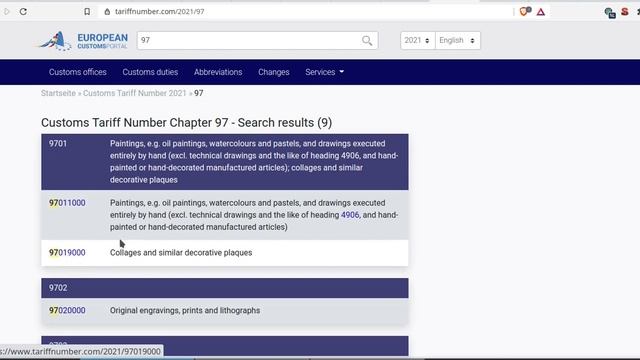Screen dimensions: 640x360
Task: Open the year 2021 dropdown
Action: [418, 40]
